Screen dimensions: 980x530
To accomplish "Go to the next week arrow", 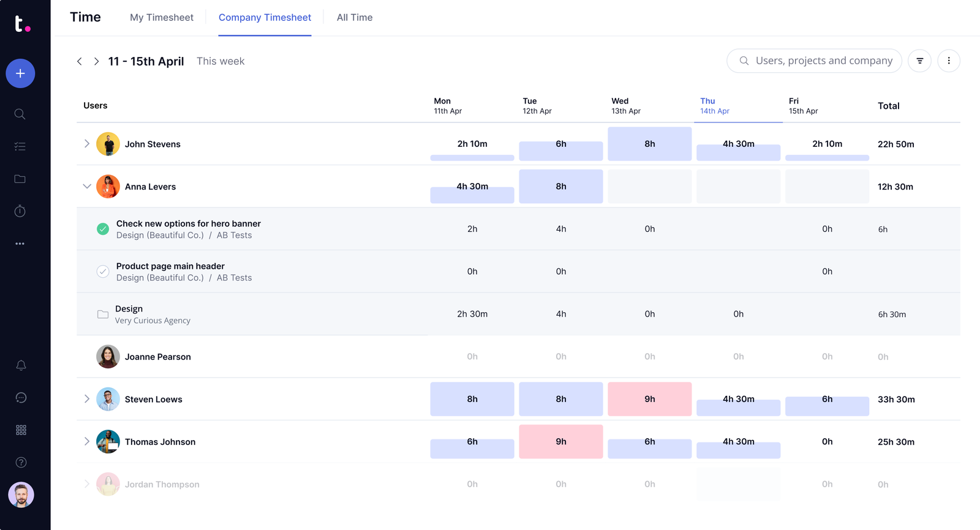I will tap(96, 61).
